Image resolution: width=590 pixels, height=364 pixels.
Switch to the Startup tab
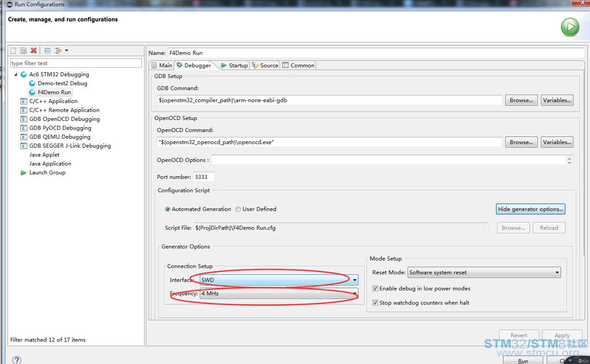234,65
